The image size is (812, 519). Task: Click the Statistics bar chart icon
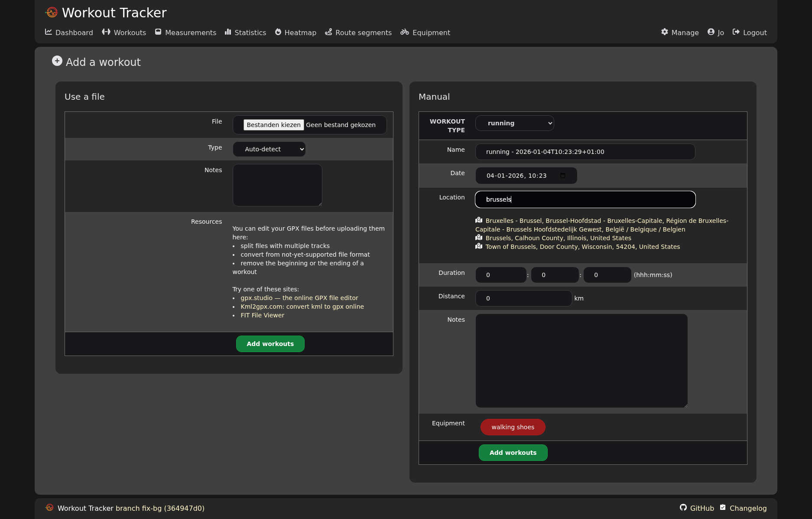228,32
